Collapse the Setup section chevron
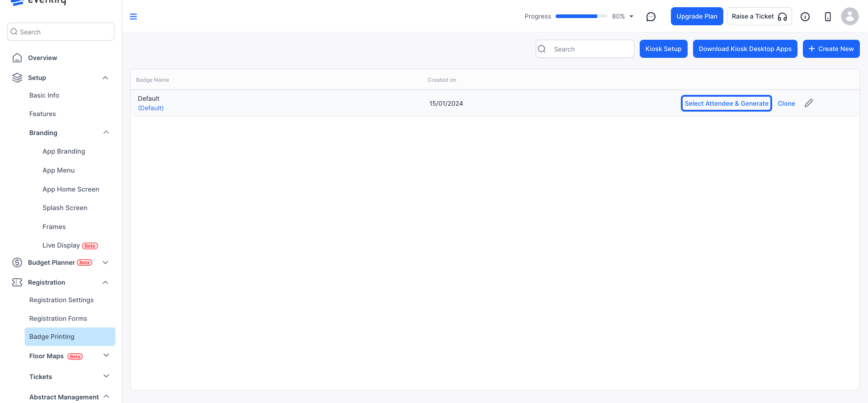868x403 pixels. click(105, 78)
